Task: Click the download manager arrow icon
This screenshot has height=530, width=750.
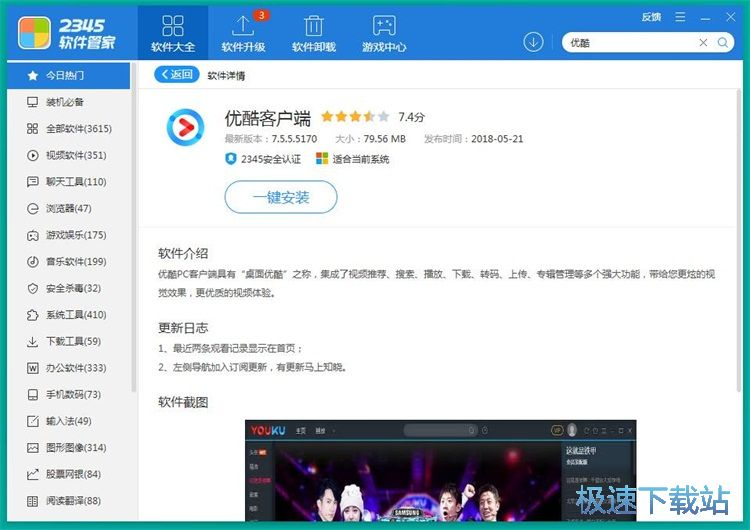Action: (x=533, y=43)
